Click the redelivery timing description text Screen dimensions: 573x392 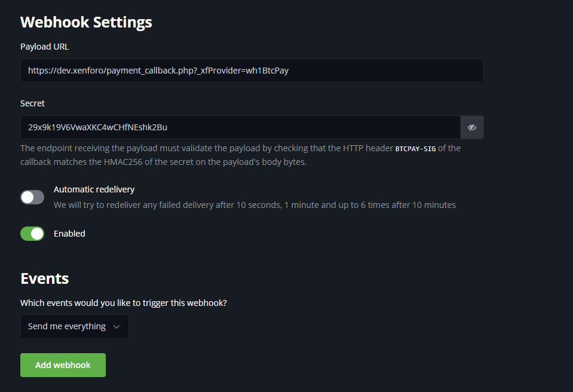(255, 205)
